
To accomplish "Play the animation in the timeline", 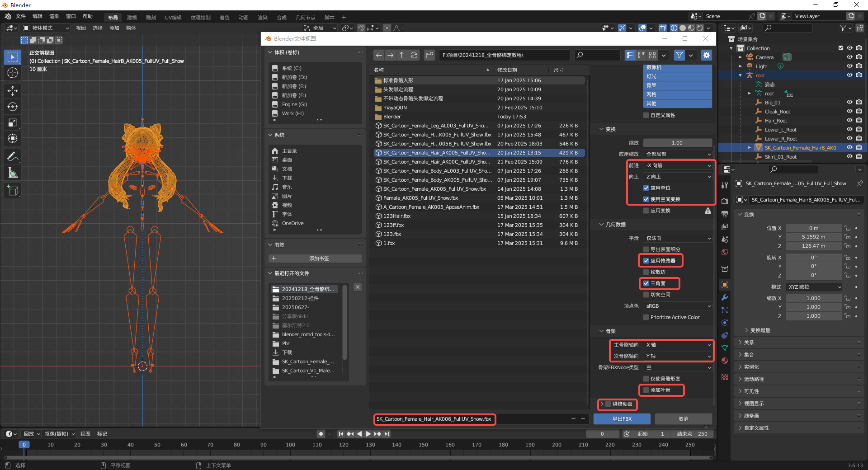I will [x=368, y=434].
